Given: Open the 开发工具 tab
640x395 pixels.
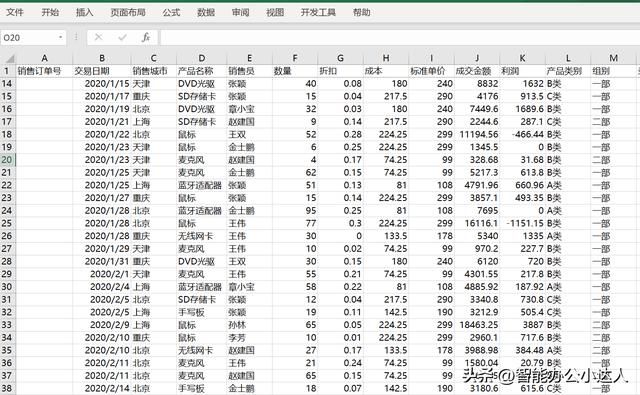Looking at the screenshot, I should [x=318, y=12].
